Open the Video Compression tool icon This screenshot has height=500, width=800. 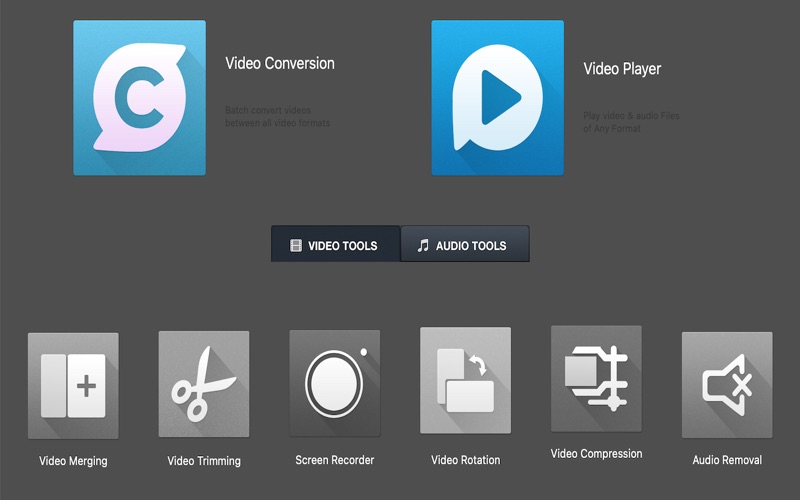pyautogui.click(x=596, y=378)
